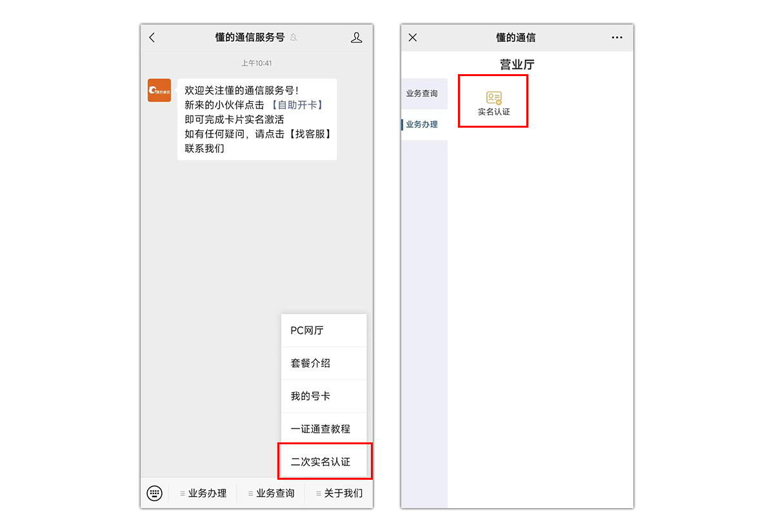
Task: Tap the back arrow in chat header
Action: [x=152, y=37]
